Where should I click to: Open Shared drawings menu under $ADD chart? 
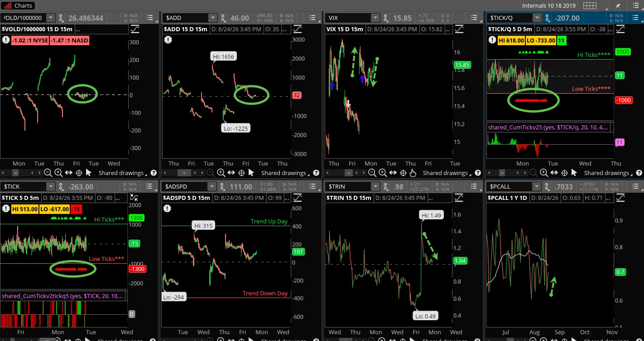[285, 173]
